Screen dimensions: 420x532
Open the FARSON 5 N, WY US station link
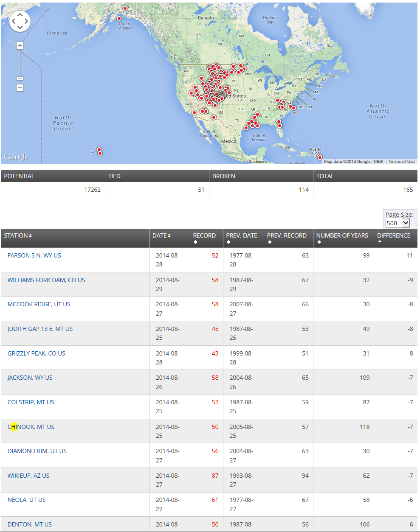34,255
